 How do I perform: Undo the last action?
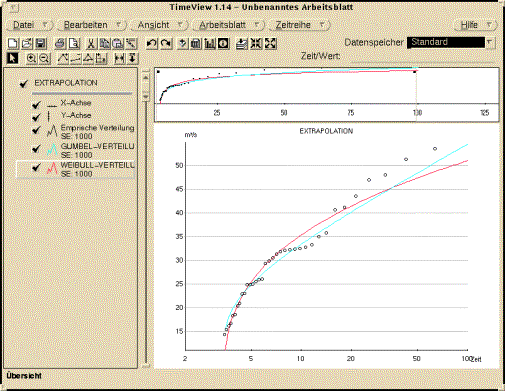pos(152,44)
